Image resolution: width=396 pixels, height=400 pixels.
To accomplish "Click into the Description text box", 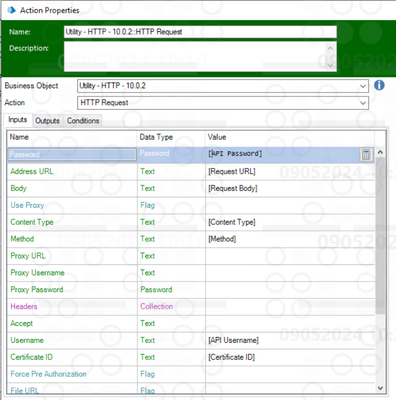I will (195, 56).
